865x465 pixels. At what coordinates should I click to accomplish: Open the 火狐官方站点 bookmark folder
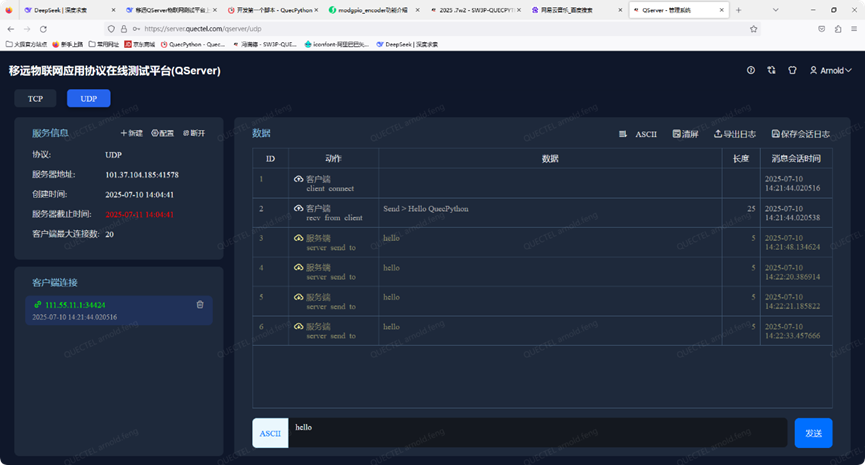[x=26, y=44]
